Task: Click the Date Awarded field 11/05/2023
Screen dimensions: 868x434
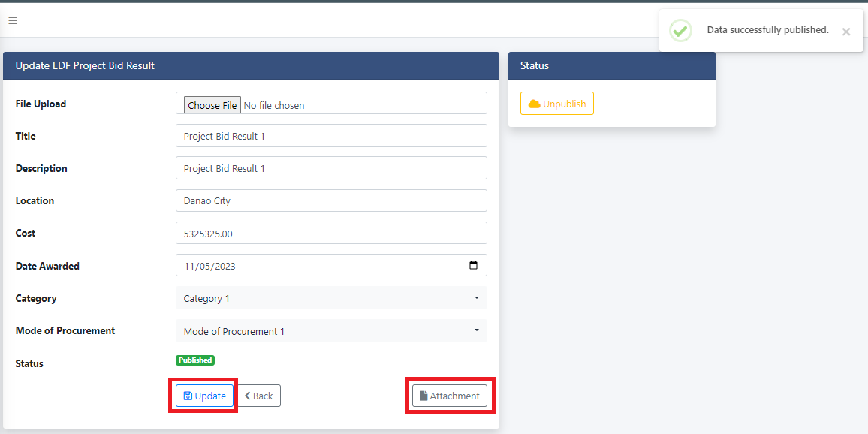Action: click(x=331, y=265)
